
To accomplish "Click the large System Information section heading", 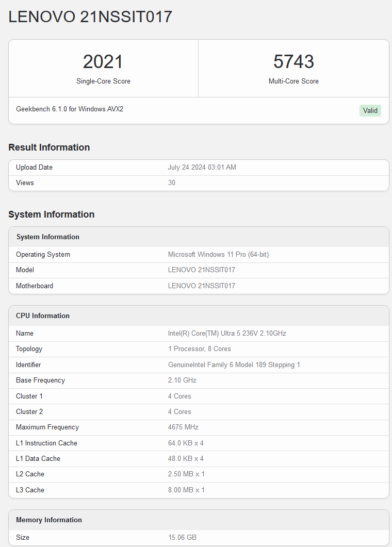I will point(51,214).
